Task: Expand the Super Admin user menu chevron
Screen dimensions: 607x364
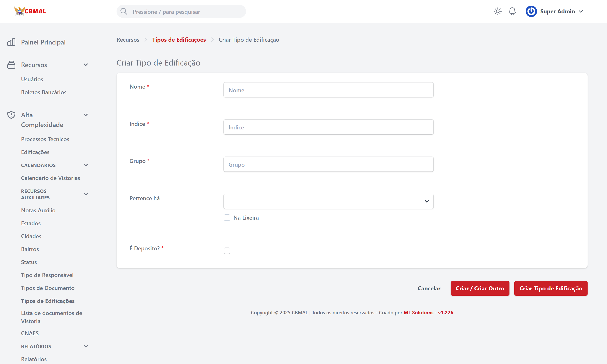Action: click(581, 11)
